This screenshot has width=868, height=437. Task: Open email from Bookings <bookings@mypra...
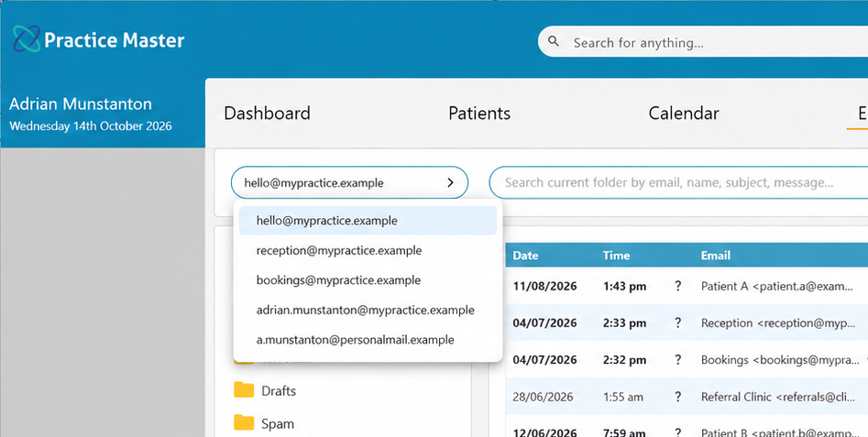780,359
